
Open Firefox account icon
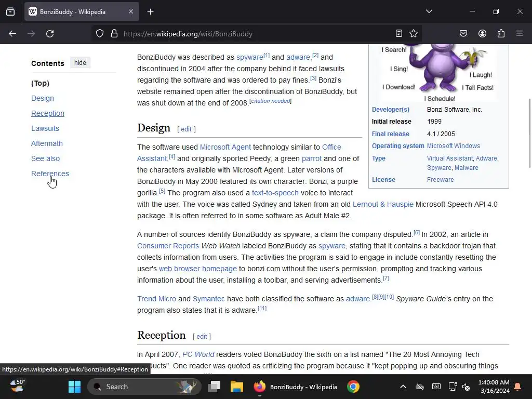pos(482,33)
